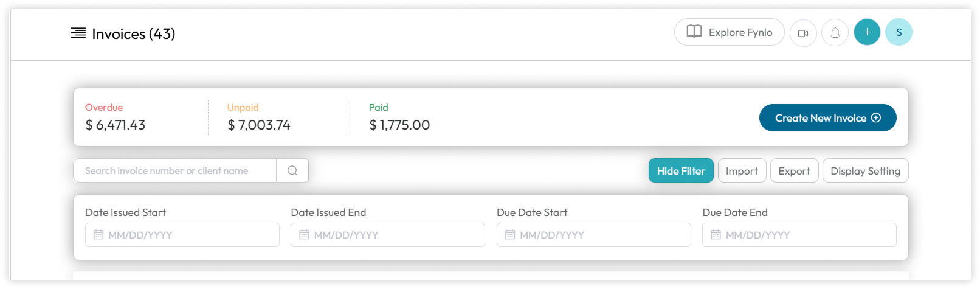Click calendar icon in Date Issued End
980x289 pixels.
coord(305,235)
